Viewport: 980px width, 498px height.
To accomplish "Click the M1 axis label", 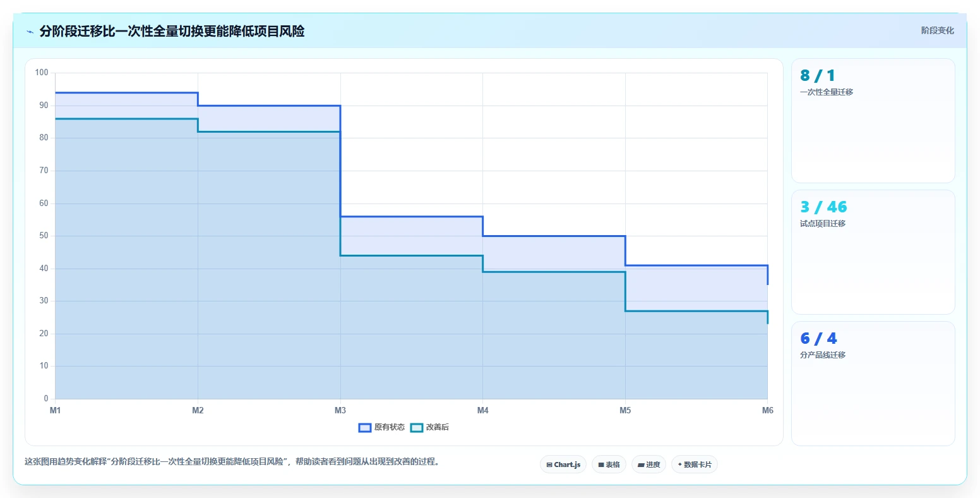I will [x=56, y=411].
